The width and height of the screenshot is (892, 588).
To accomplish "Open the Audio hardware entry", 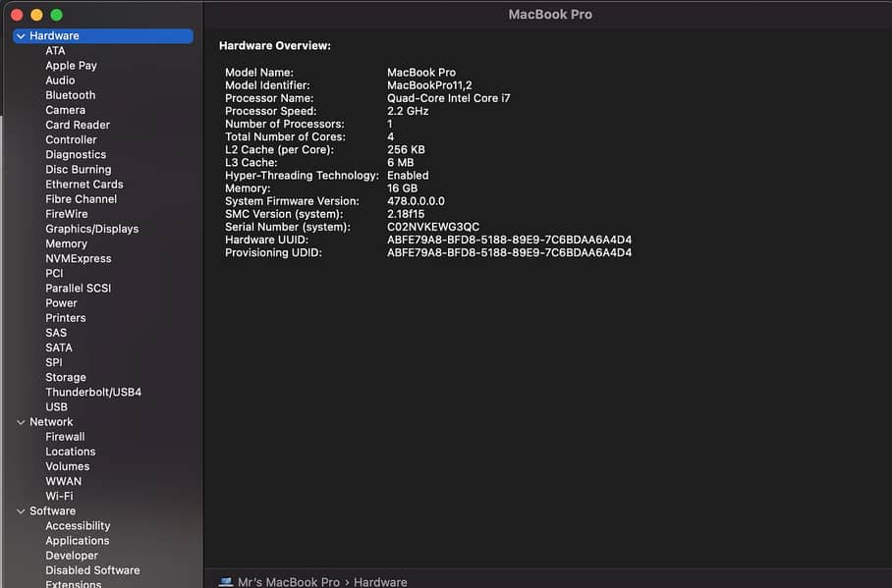I will pyautogui.click(x=60, y=80).
